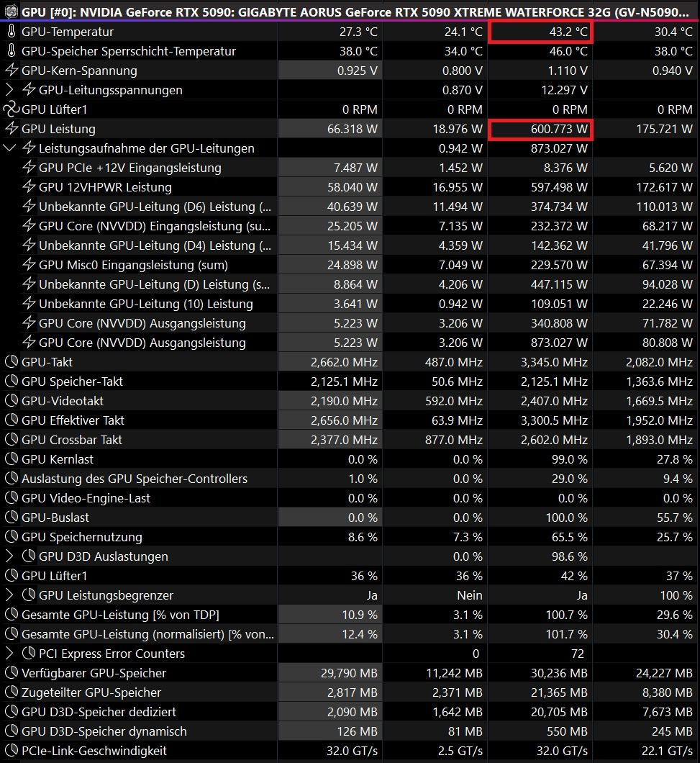700x763 pixels.
Task: Click the lightning icon of GPU-Leitungsspannungen
Action: coord(29,89)
